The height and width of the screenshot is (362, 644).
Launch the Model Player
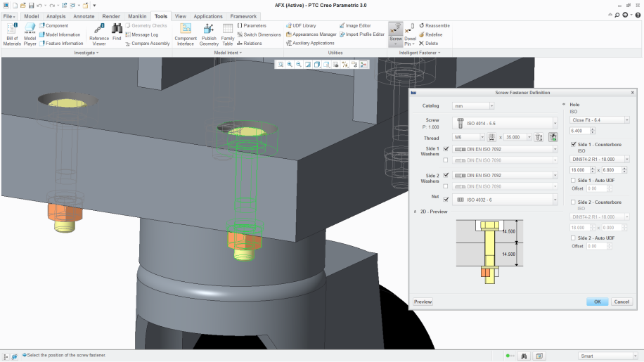30,34
